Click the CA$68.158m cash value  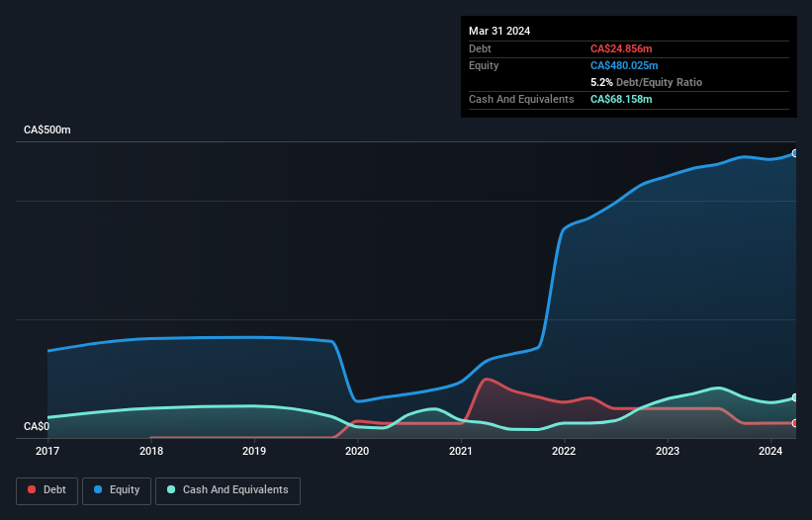[x=621, y=99]
